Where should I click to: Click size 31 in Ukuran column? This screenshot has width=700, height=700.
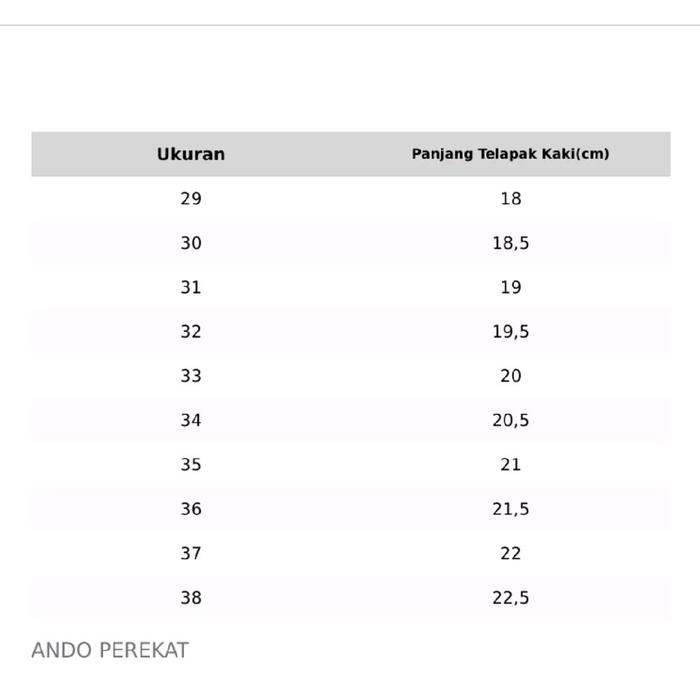191,287
